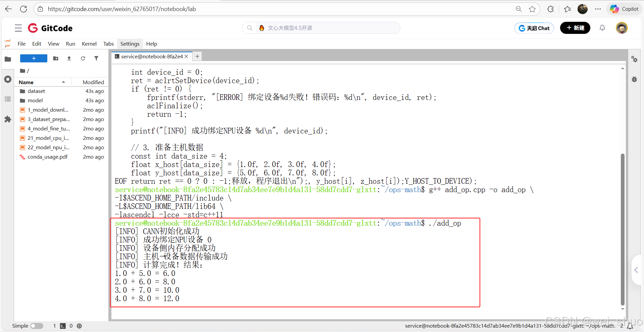Screen dimensions: 644x332
Task: Open the dataset folder
Action: coord(62,91)
